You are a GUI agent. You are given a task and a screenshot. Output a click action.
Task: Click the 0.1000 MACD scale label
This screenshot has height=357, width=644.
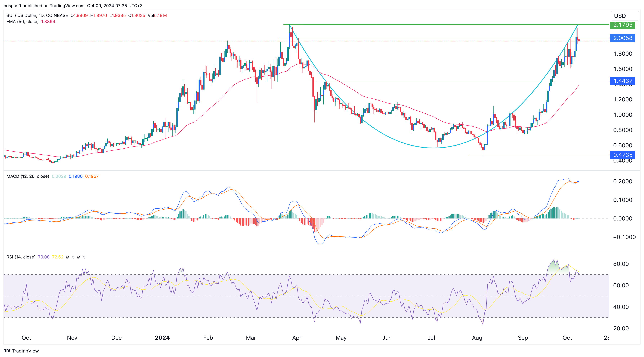tap(623, 200)
